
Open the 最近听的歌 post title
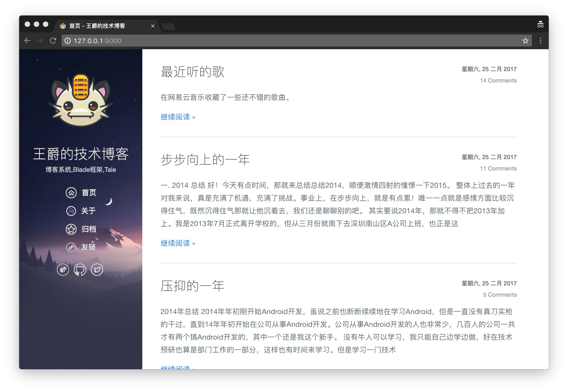click(x=192, y=72)
